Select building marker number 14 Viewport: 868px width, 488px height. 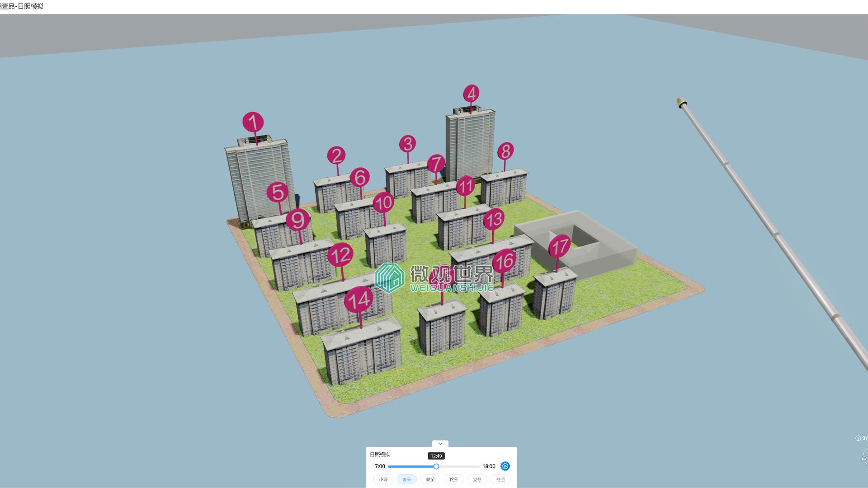(x=359, y=299)
